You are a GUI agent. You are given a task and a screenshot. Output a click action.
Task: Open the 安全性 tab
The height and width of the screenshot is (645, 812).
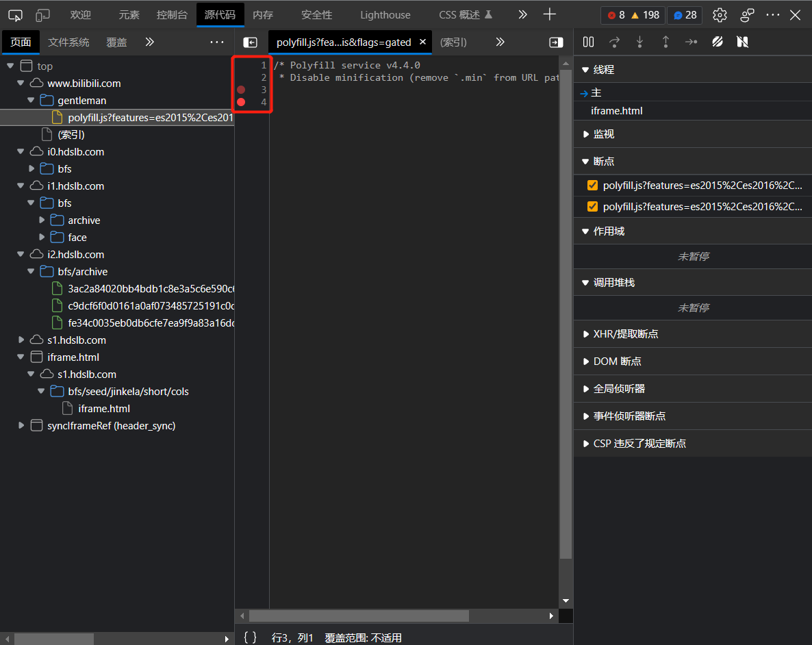click(317, 15)
